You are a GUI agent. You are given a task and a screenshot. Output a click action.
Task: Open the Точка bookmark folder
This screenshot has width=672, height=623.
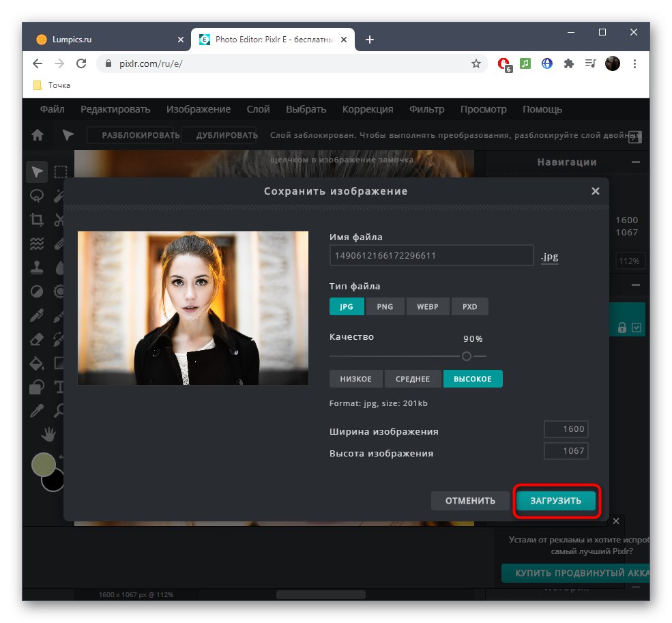tap(52, 85)
